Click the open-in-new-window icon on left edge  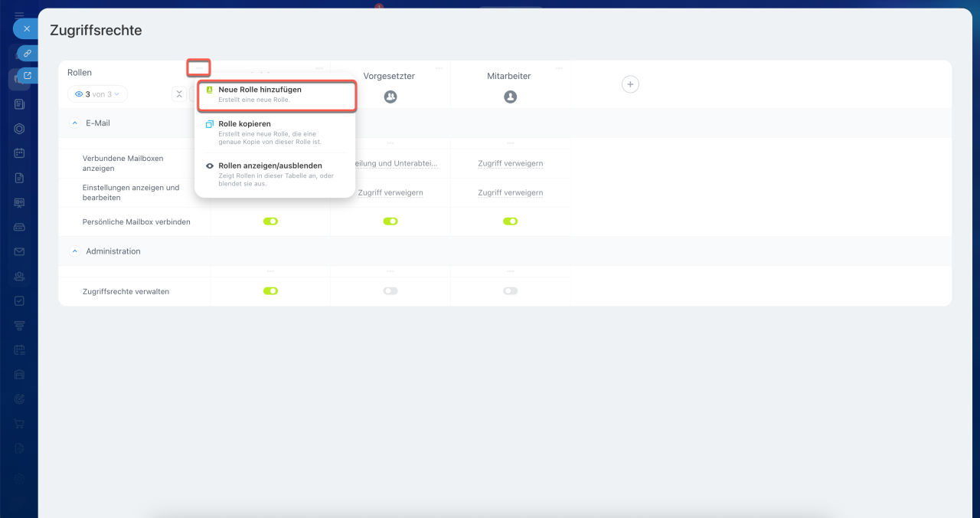pyautogui.click(x=28, y=76)
